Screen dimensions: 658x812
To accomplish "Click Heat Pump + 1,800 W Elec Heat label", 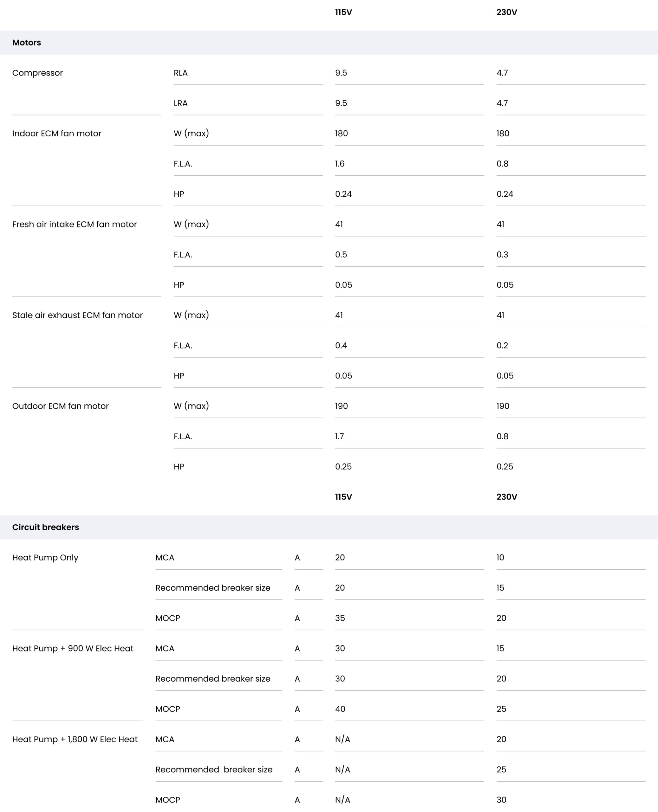I will click(75, 739).
